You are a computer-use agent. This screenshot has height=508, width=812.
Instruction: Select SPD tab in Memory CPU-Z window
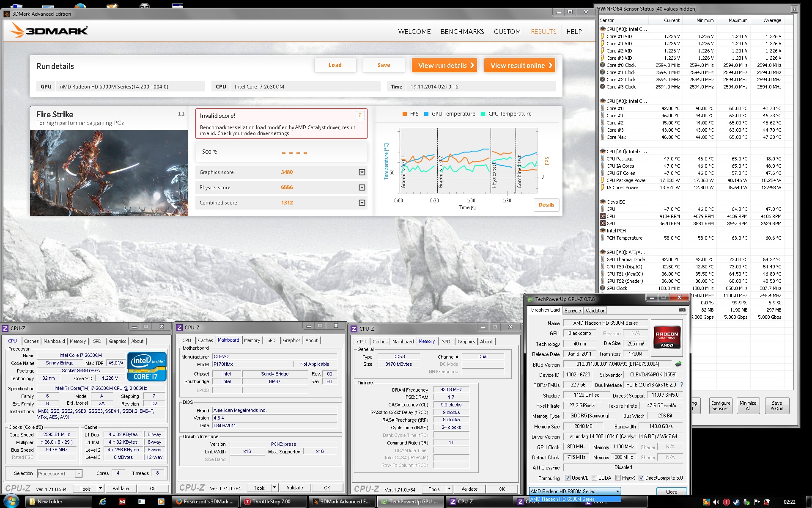click(x=446, y=342)
